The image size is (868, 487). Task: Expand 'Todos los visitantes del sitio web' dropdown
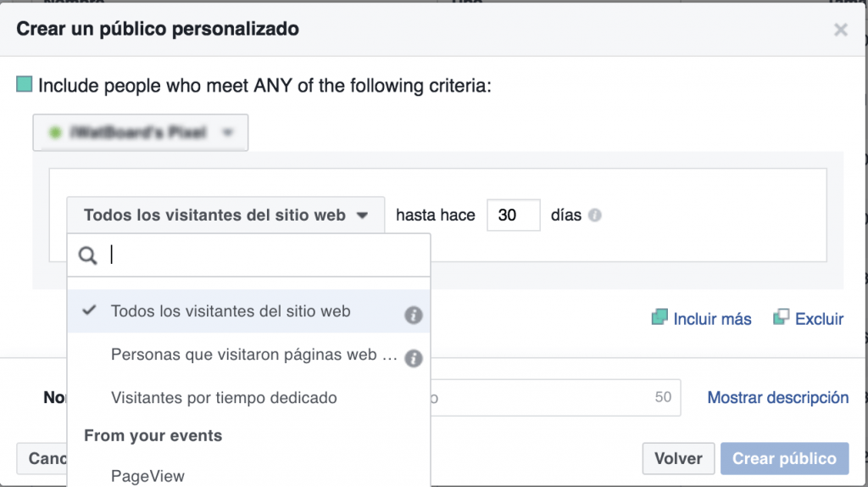225,215
